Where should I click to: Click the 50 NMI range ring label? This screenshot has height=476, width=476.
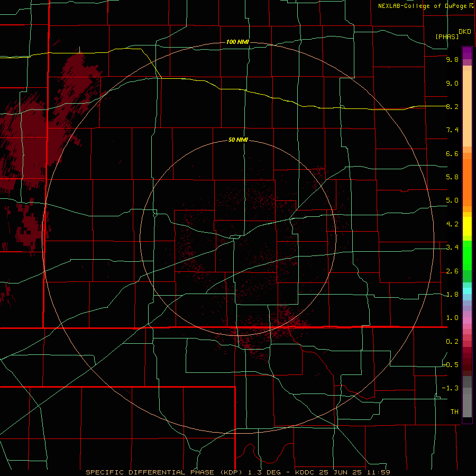[x=238, y=140]
